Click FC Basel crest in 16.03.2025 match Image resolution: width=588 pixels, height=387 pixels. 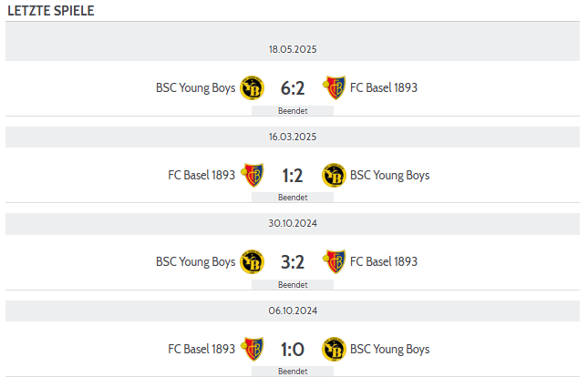[252, 176]
